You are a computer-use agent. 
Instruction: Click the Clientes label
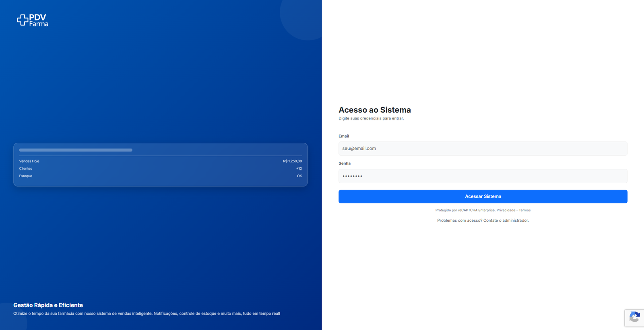pyautogui.click(x=26, y=169)
